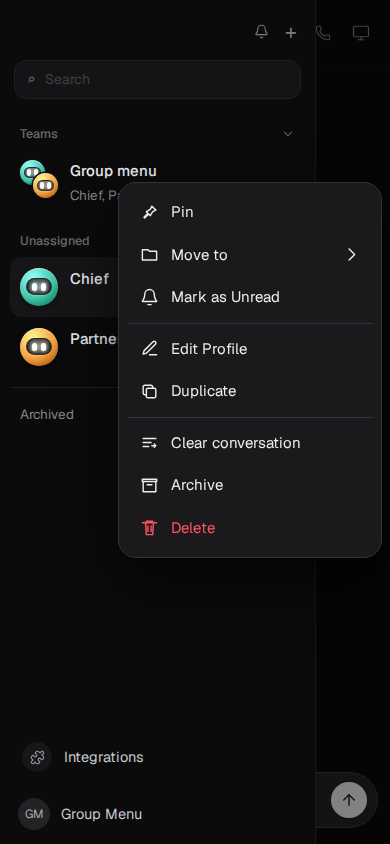Viewport: 390px width, 844px height.
Task: Click the Integrations puzzle icon
Action: pos(37,757)
